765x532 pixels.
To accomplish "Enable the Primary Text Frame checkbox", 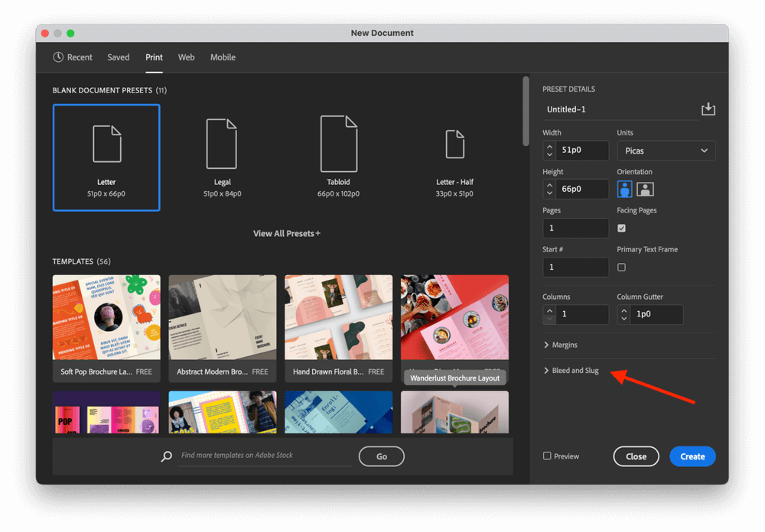I will click(621, 268).
